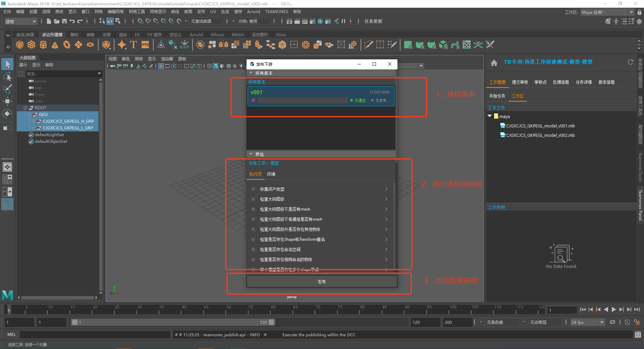Open the Arnold menu in menu bar
Screen dimensions: 644x349
[253, 12]
